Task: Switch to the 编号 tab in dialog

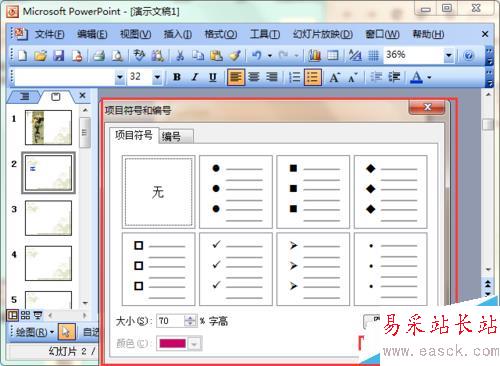Action: (x=176, y=136)
